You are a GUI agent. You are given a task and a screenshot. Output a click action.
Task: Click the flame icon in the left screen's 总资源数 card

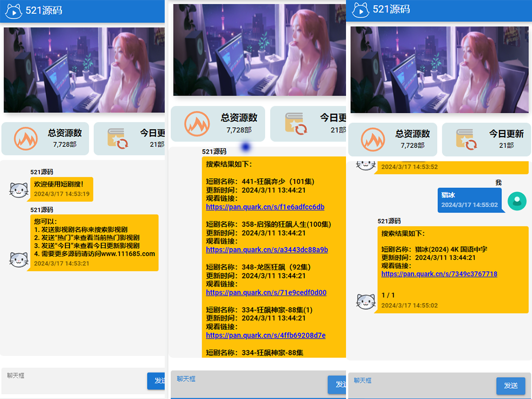(25, 139)
